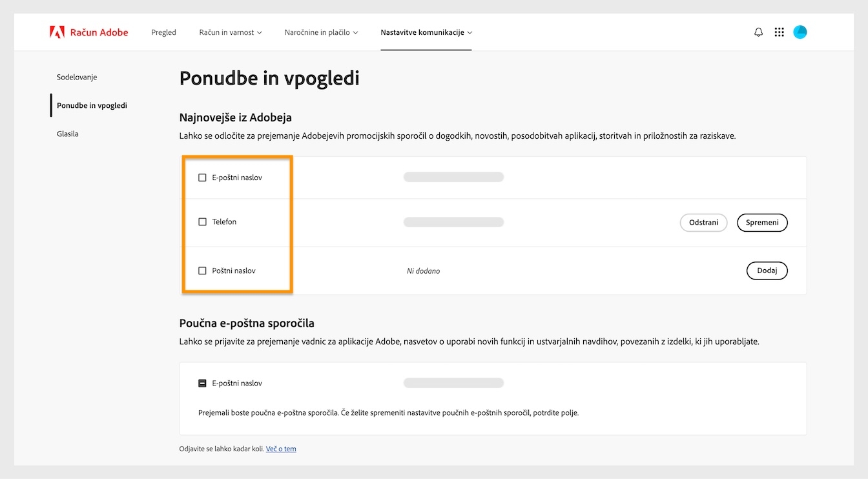Select Glasila in the sidebar
The width and height of the screenshot is (868, 479).
point(67,134)
